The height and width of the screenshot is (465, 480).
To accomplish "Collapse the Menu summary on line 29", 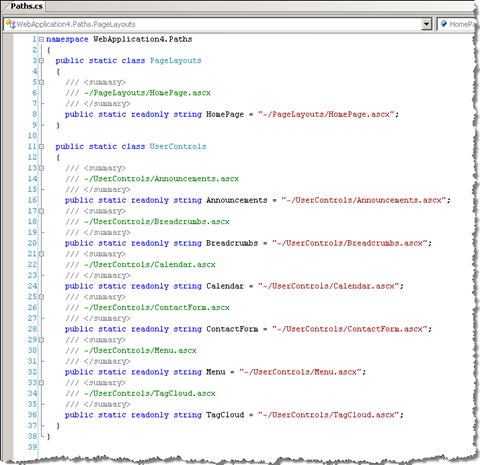I will click(x=41, y=340).
